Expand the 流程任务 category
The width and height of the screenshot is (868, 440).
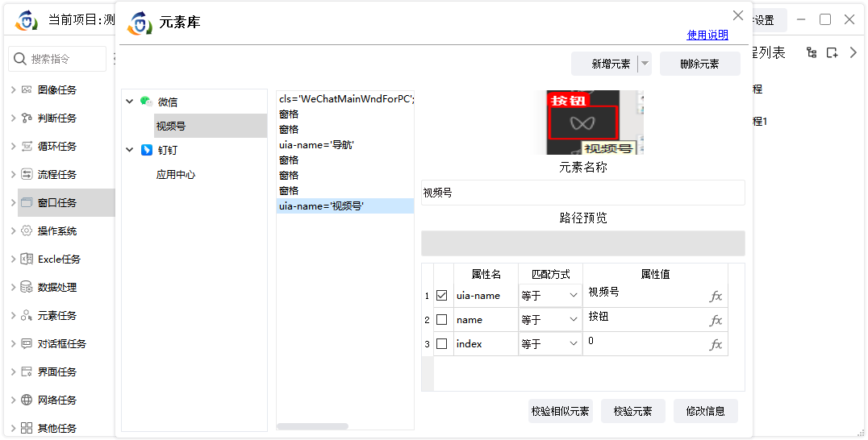click(13, 174)
